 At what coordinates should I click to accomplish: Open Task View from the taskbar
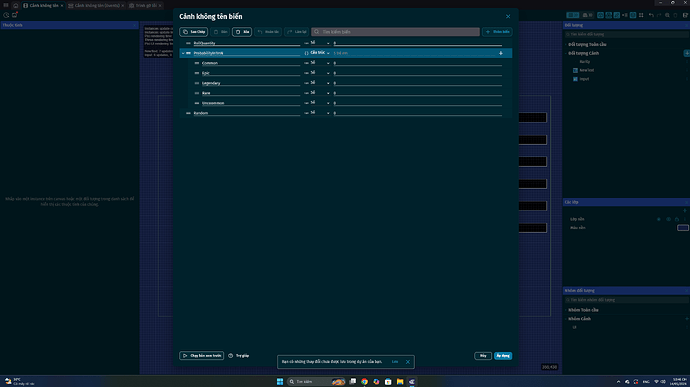[352, 382]
